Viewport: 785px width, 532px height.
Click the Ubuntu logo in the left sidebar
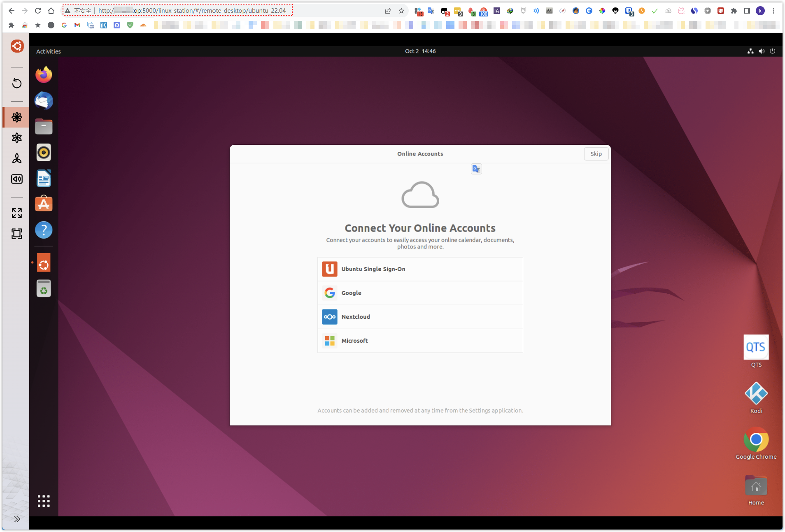(x=17, y=46)
